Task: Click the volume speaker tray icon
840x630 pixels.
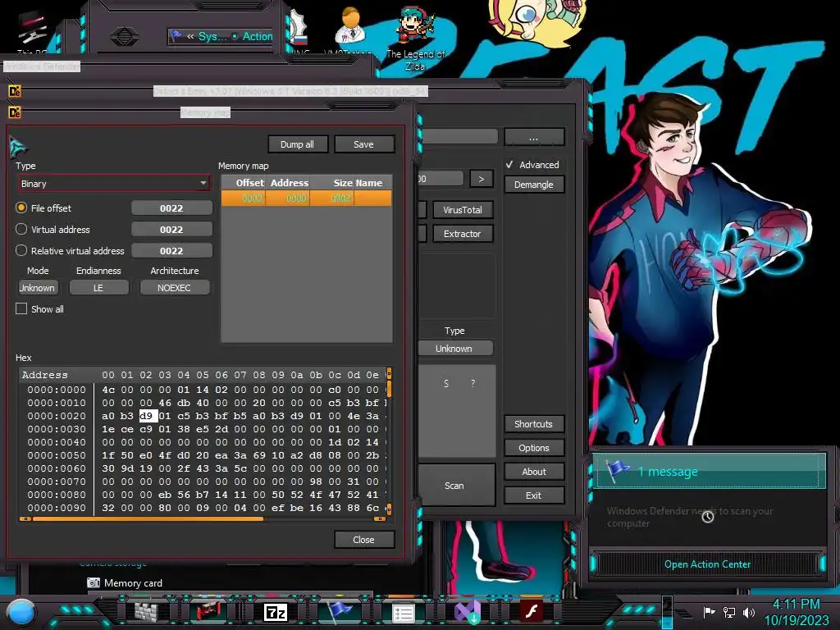Action: 748,612
